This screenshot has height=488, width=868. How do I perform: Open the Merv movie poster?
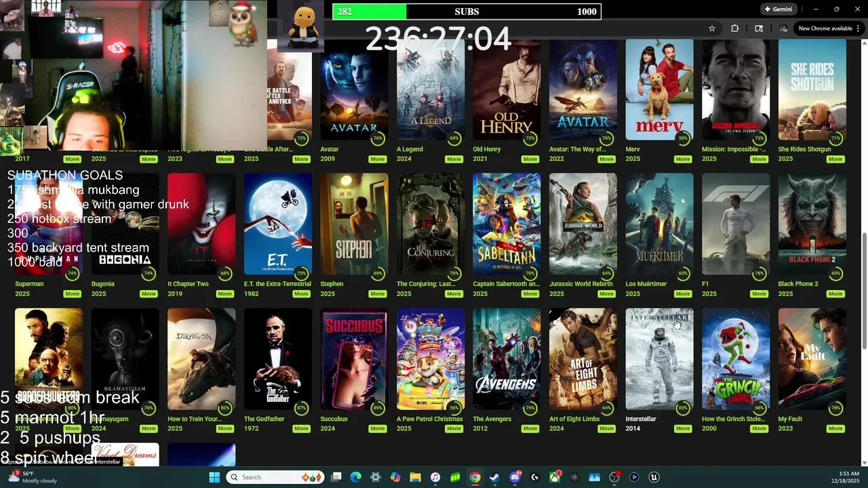pyautogui.click(x=659, y=89)
